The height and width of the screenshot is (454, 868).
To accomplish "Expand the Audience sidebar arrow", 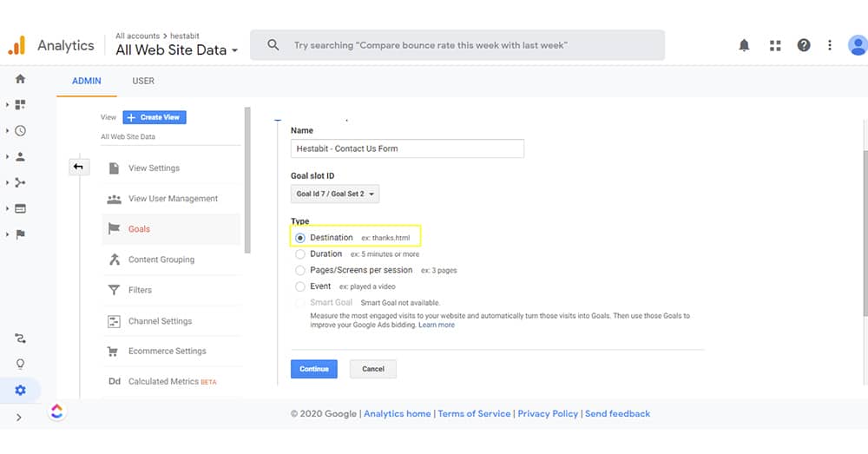I will point(7,156).
